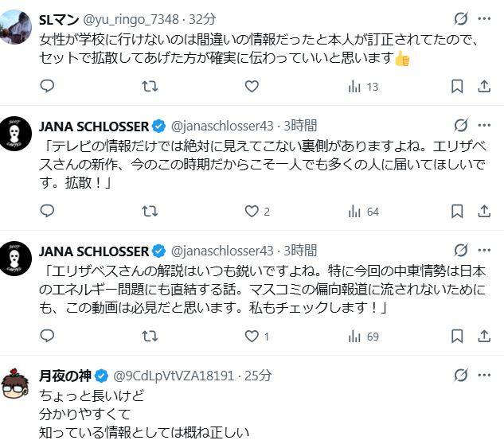
Task: Repost the post with 69 views
Action: (x=149, y=337)
